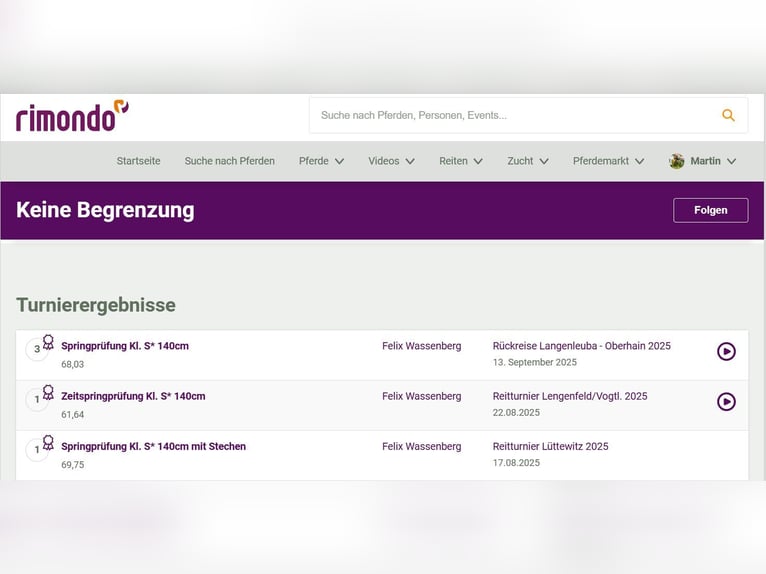Open Martin's user account menu arrow
Screen dimensions: 766x574
[731, 161]
